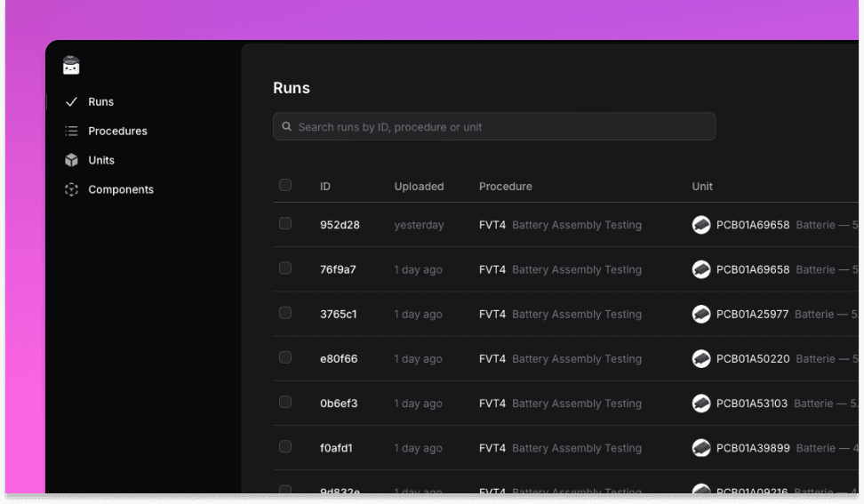Click unit PCB01A50220

pyautogui.click(x=753, y=358)
